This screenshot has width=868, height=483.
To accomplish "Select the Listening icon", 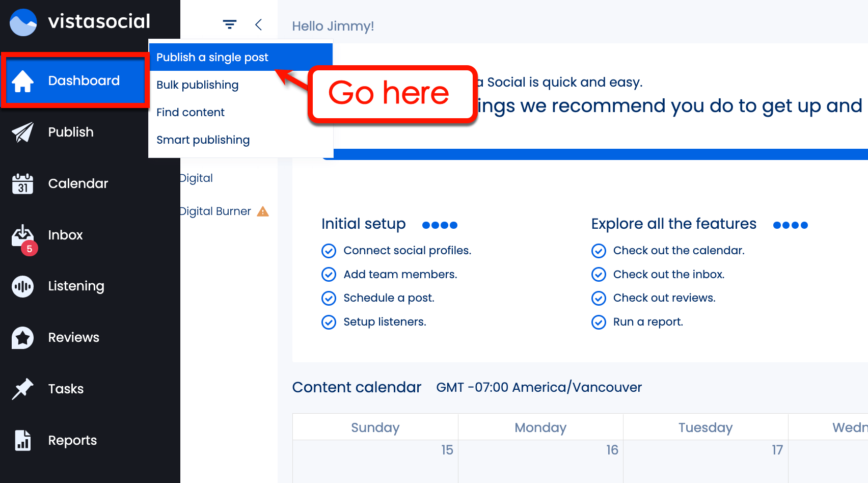I will click(23, 286).
